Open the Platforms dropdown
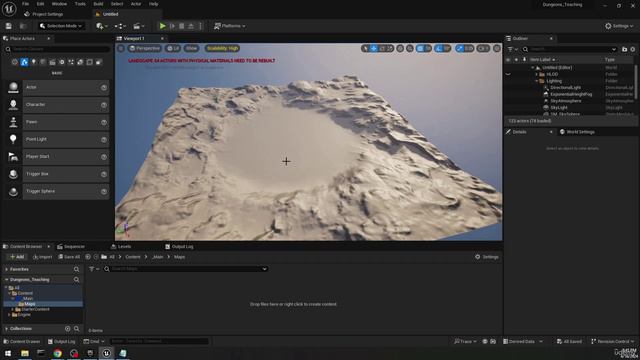This screenshot has height=360, width=640. pos(229,26)
